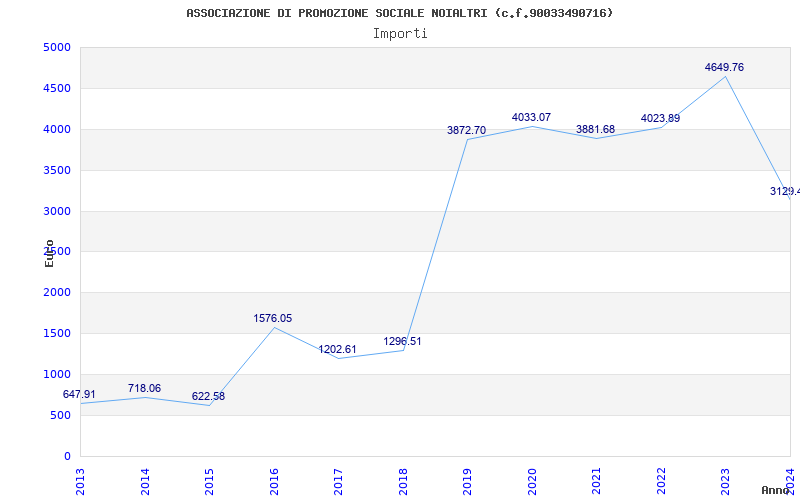
Task: Select the 1202.61 data label
Action: [337, 349]
